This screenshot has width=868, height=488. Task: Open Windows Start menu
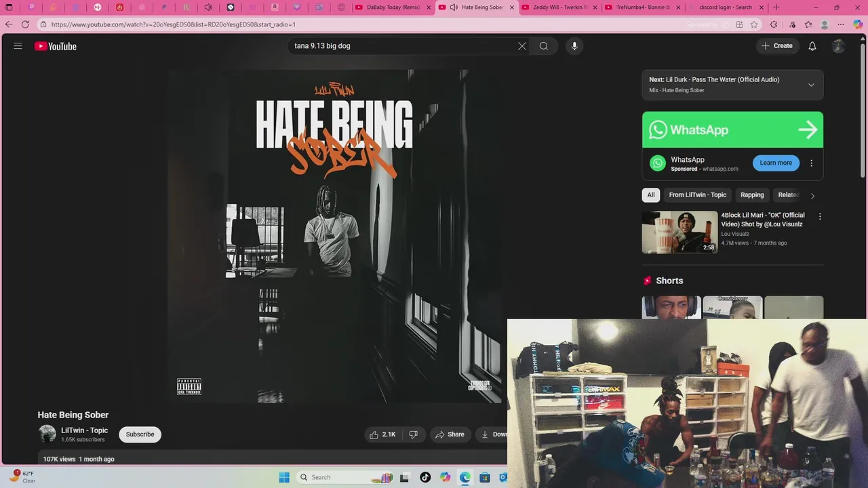(x=284, y=477)
